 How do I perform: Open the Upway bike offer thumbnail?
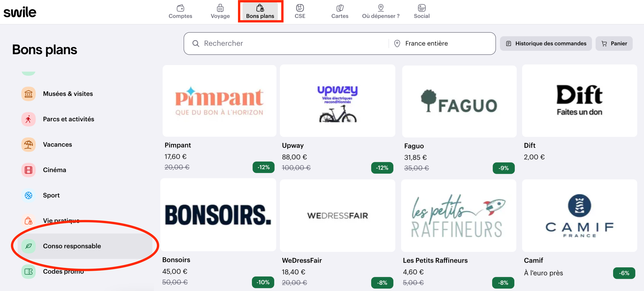[x=337, y=101]
